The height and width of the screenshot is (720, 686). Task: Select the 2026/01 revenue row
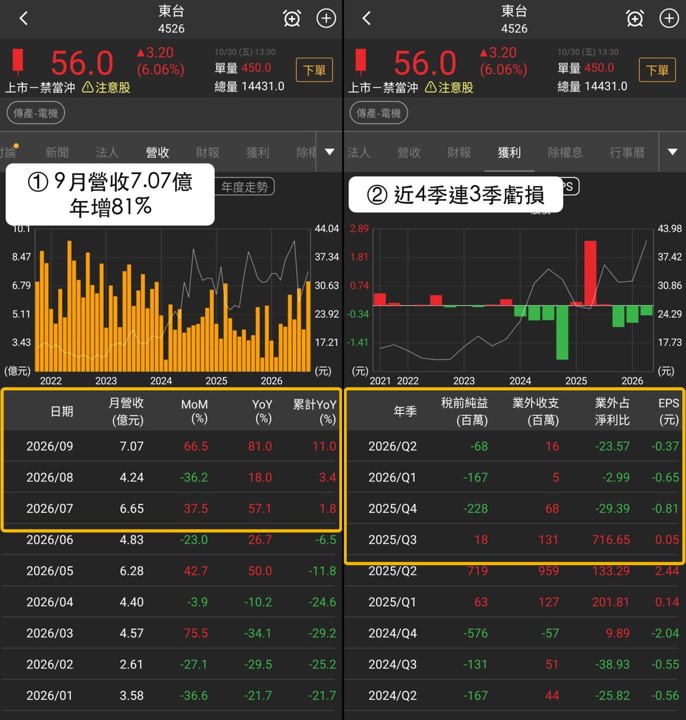tap(171, 696)
